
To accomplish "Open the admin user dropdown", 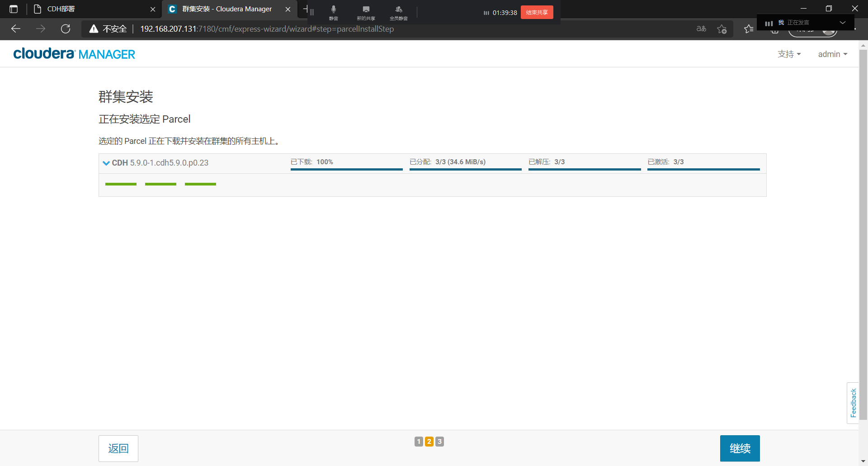I will pos(833,54).
